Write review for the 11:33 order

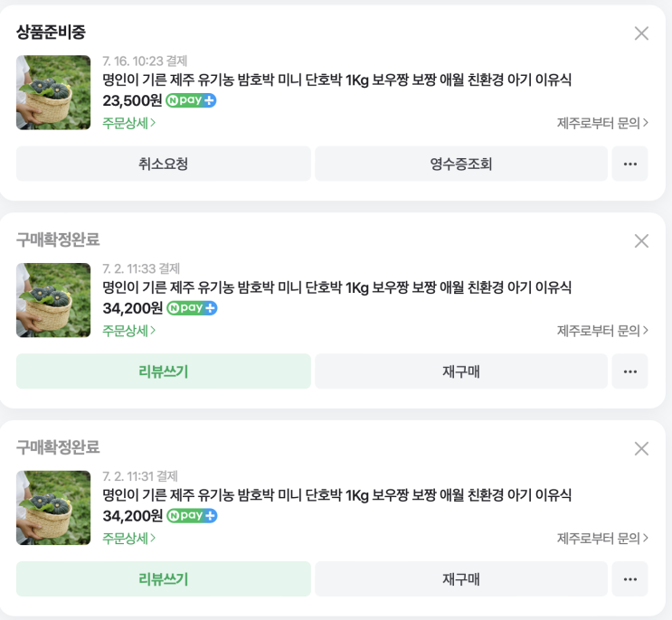point(164,371)
